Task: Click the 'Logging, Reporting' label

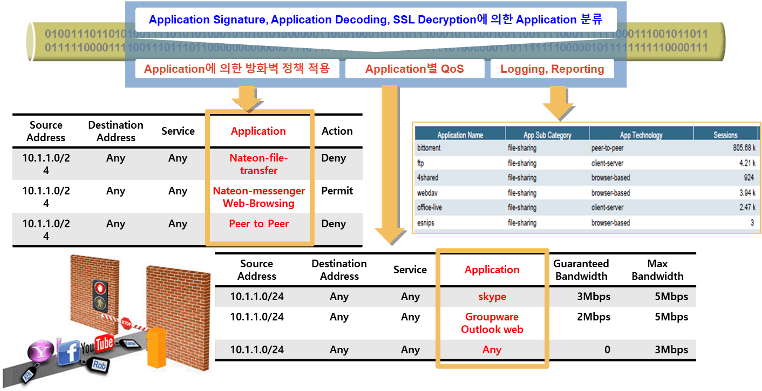Action: tap(552, 68)
